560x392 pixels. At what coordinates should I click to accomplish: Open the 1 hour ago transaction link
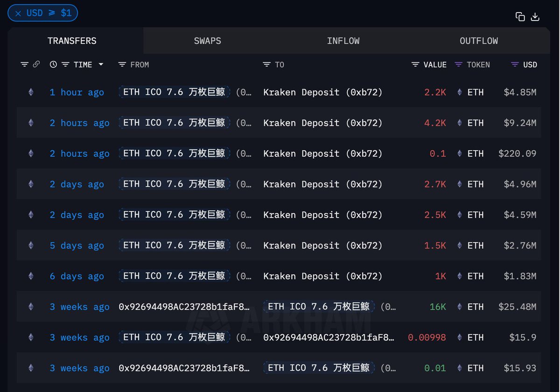click(x=77, y=92)
